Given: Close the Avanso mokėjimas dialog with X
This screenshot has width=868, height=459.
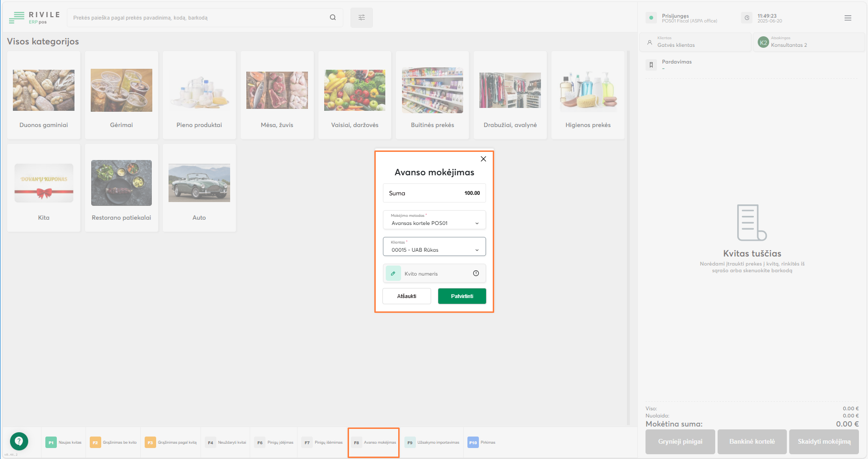Looking at the screenshot, I should (x=483, y=159).
